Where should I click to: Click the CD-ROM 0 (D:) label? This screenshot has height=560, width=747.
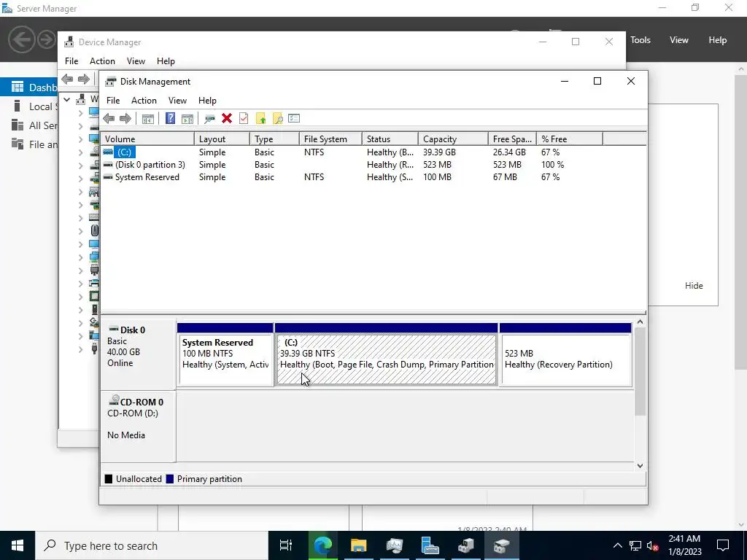(x=138, y=427)
